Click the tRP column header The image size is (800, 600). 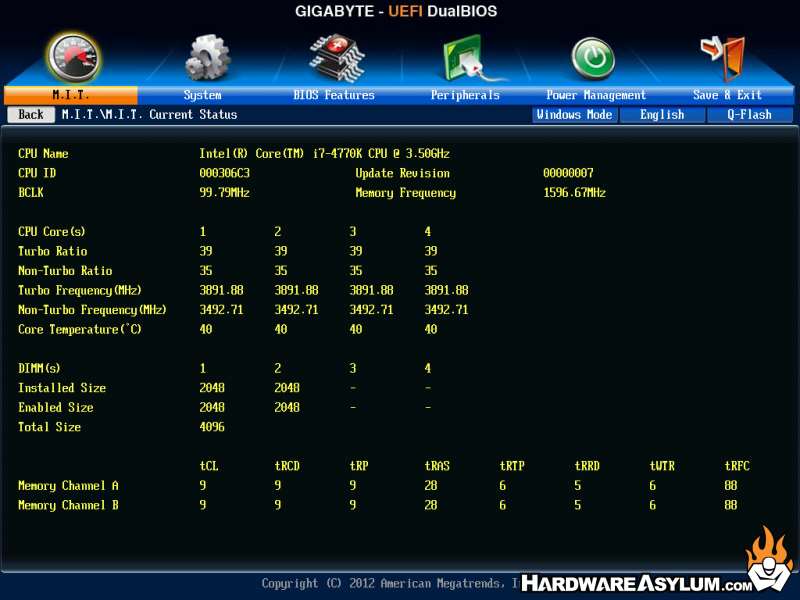359,466
